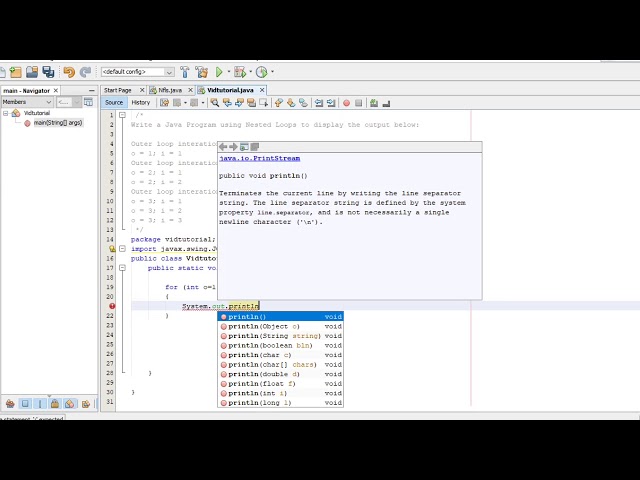Viewport: 640px width, 480px height.
Task: Click the Next Bookmark icon
Action: pos(291,103)
